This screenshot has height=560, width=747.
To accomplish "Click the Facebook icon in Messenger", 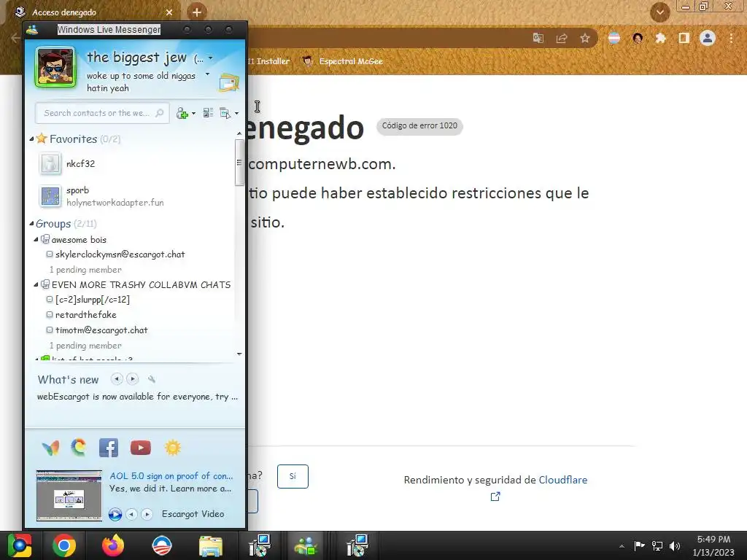I will click(109, 448).
